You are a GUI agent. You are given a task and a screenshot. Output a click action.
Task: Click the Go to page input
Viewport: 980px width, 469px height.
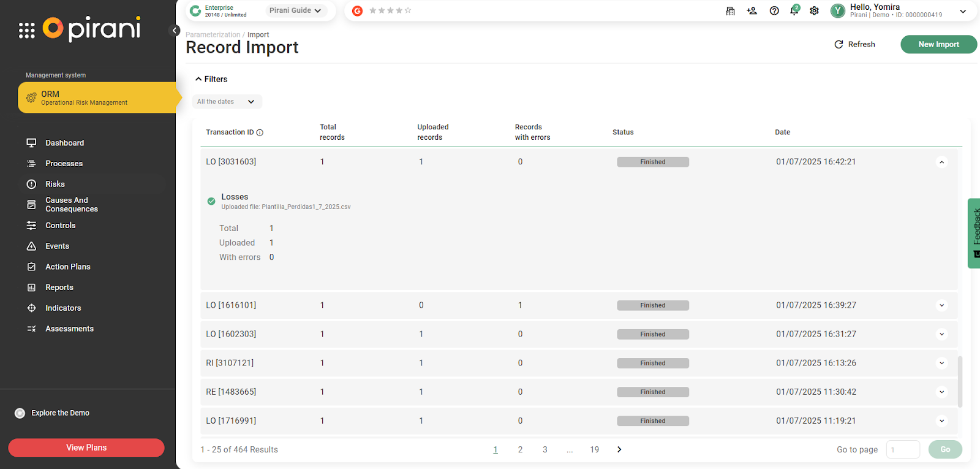coord(903,449)
